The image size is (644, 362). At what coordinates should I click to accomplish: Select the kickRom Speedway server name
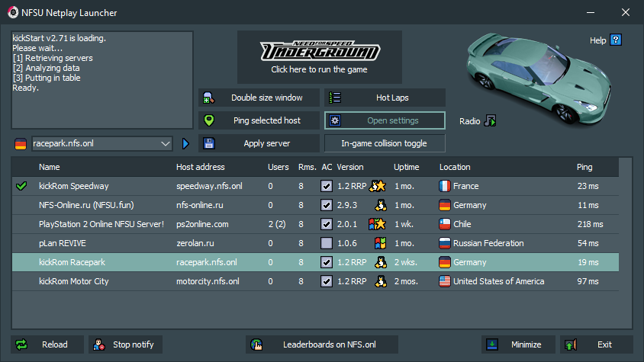[x=74, y=186]
